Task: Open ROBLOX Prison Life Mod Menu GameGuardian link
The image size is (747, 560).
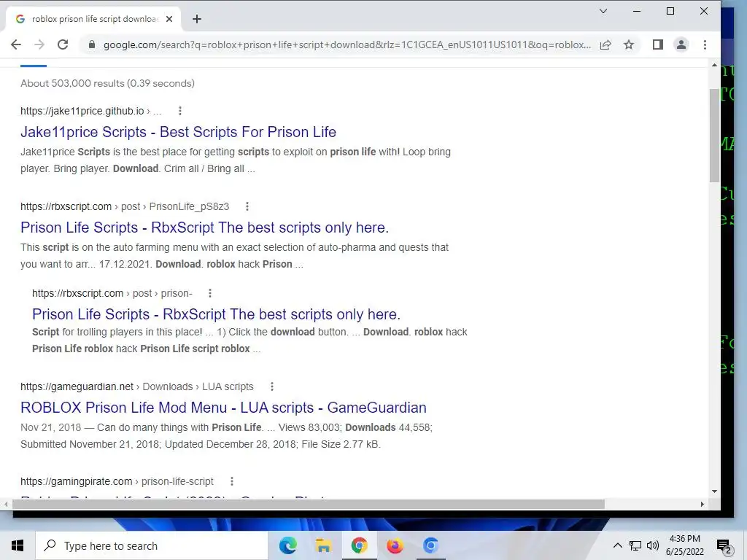Action: click(x=223, y=408)
